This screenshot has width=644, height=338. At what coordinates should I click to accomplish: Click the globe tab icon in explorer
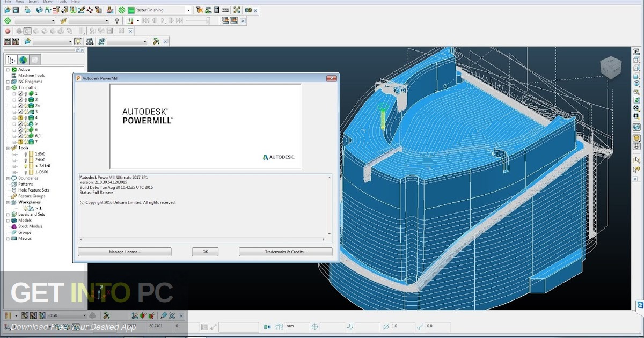(x=23, y=60)
